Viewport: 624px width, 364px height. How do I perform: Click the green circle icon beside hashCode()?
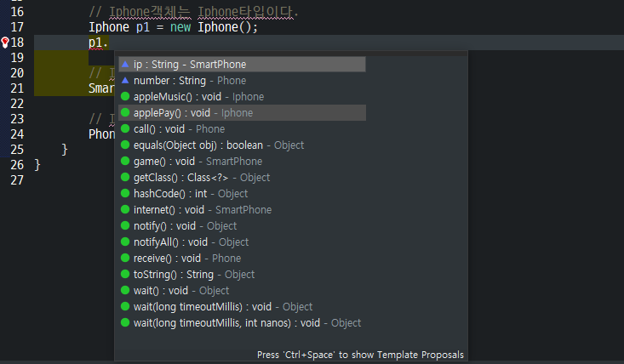125,193
